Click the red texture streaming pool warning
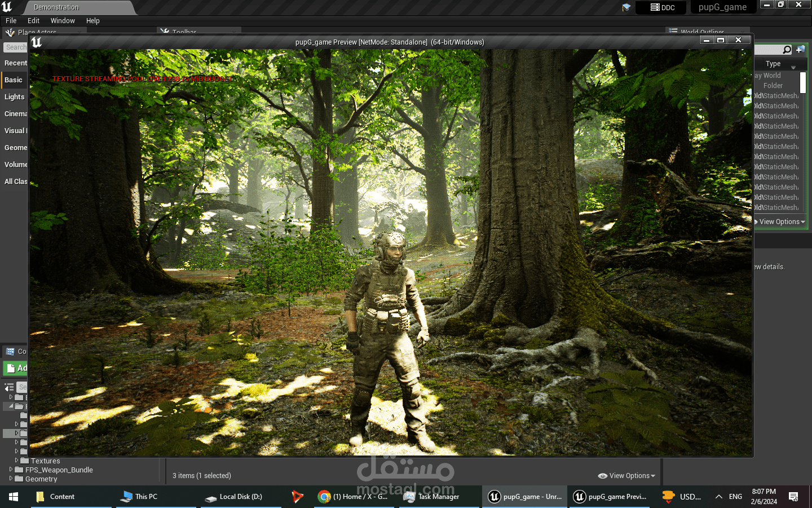This screenshot has height=508, width=812. point(142,79)
